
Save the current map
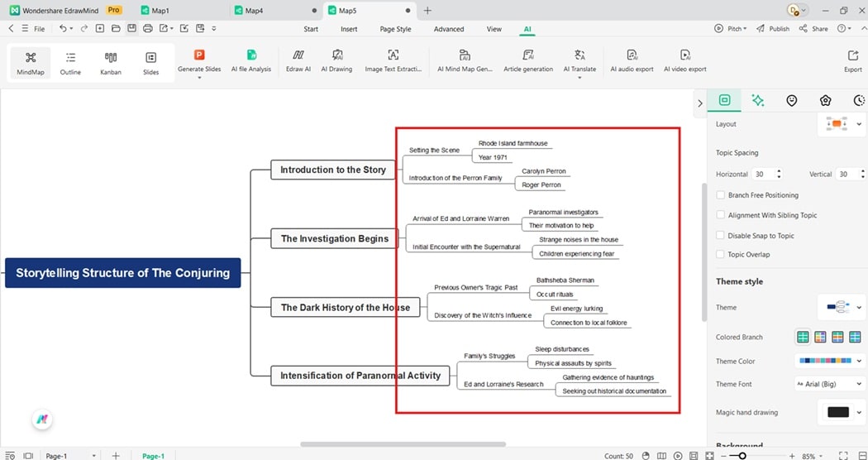[x=131, y=28]
